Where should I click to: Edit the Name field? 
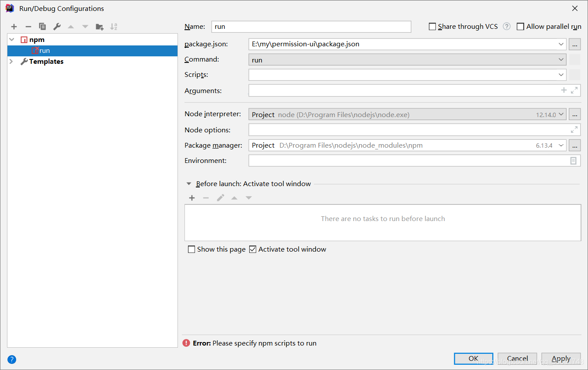click(x=311, y=27)
